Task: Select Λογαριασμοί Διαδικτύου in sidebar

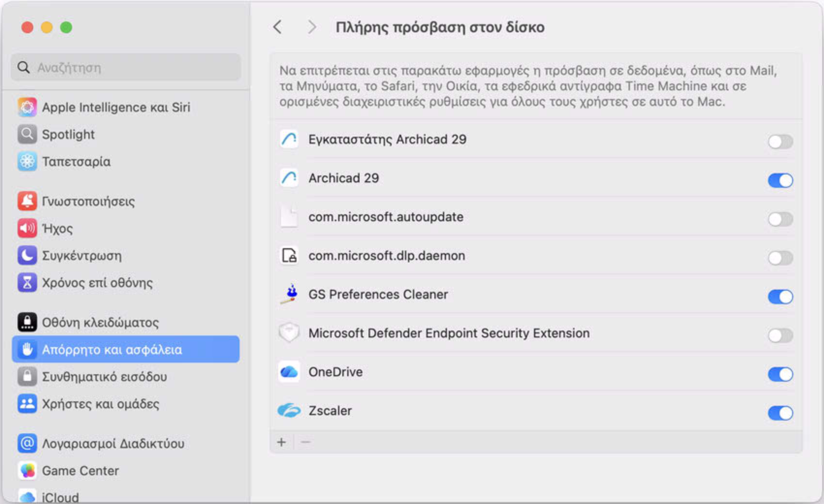Action: pos(126,443)
